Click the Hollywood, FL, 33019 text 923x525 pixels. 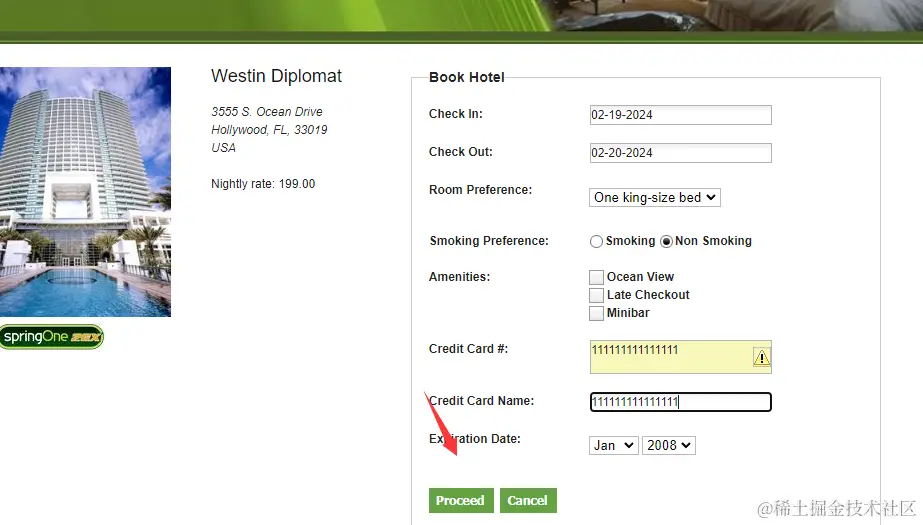point(269,129)
